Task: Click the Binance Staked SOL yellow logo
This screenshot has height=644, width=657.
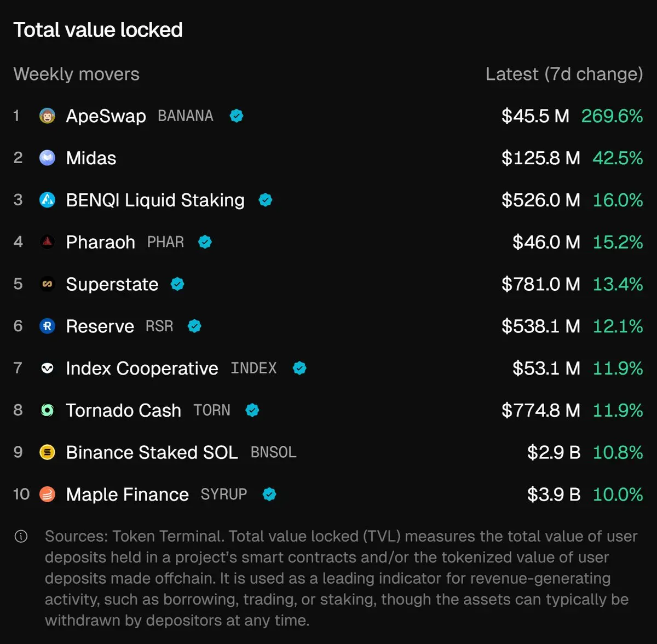Action: point(48,452)
